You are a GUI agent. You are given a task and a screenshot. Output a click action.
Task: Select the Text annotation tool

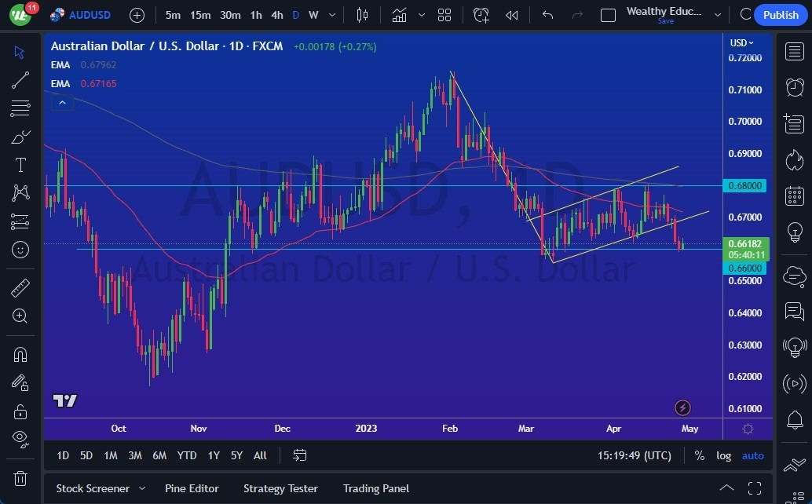click(20, 165)
